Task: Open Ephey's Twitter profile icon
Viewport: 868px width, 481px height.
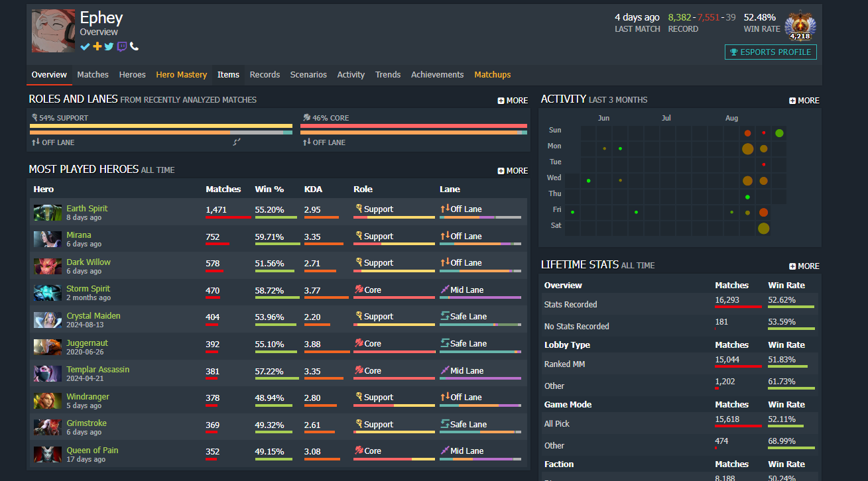Action: pos(109,46)
